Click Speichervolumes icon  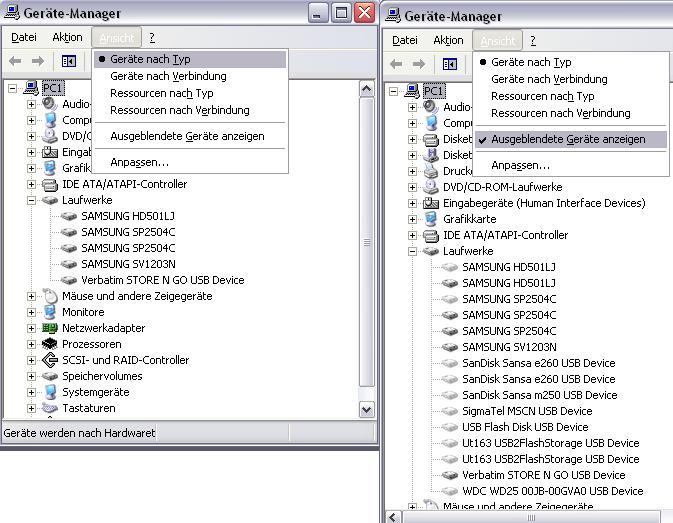click(50, 376)
